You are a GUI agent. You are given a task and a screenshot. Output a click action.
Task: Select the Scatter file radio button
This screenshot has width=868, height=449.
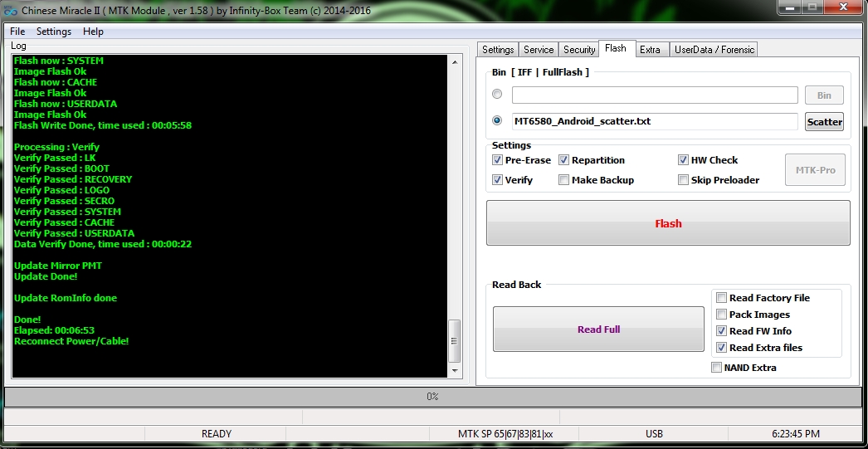click(x=497, y=120)
